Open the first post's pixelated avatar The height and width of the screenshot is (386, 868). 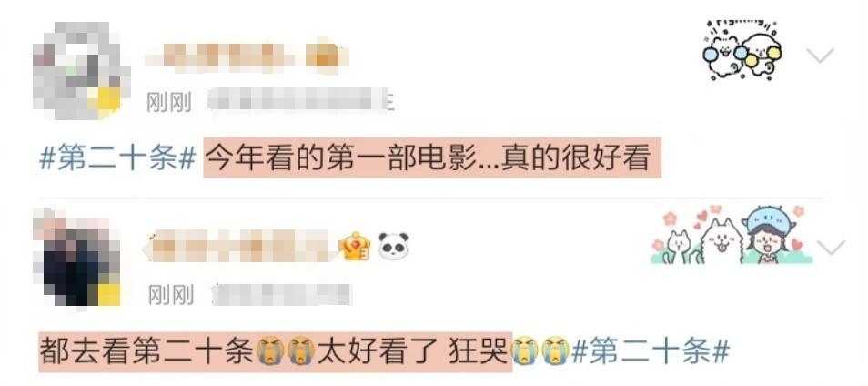click(x=81, y=70)
